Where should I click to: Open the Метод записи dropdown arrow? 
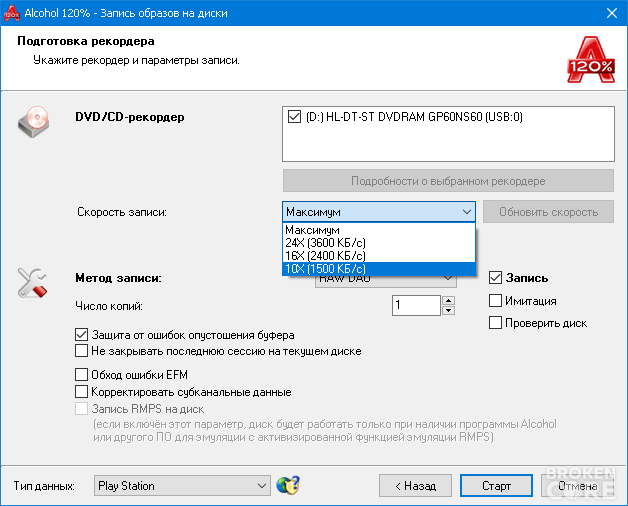(x=448, y=278)
